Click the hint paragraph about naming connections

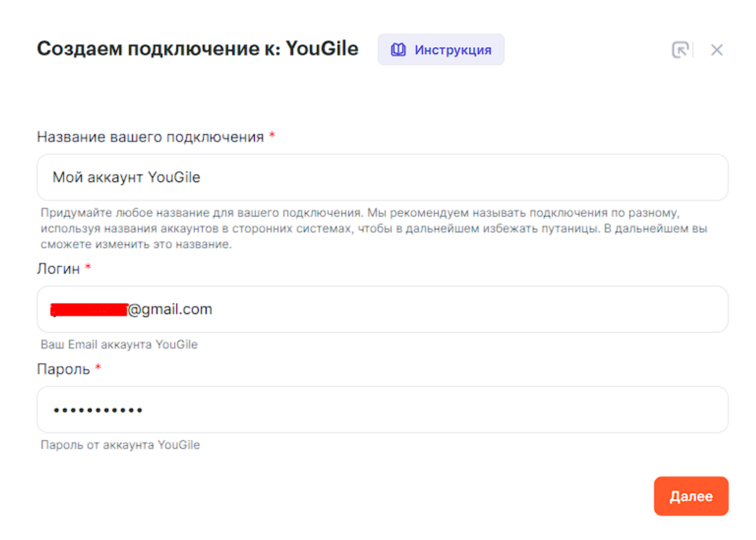374,228
